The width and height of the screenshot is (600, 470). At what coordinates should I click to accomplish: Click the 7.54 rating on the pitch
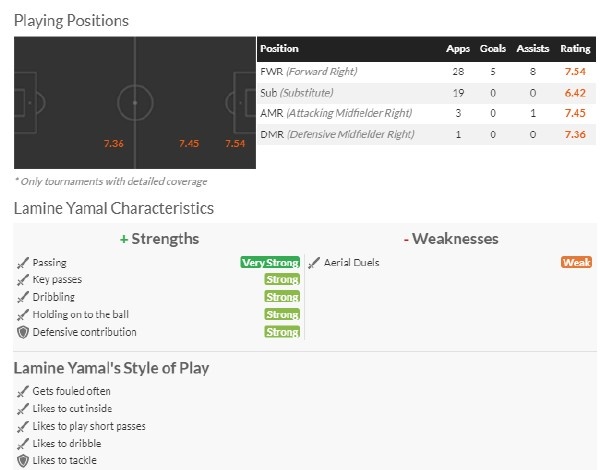click(235, 144)
